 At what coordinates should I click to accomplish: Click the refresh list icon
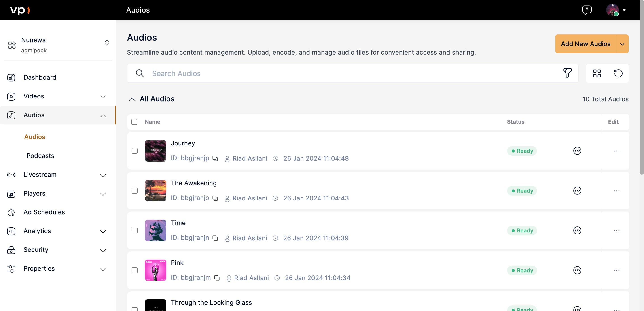(x=618, y=73)
